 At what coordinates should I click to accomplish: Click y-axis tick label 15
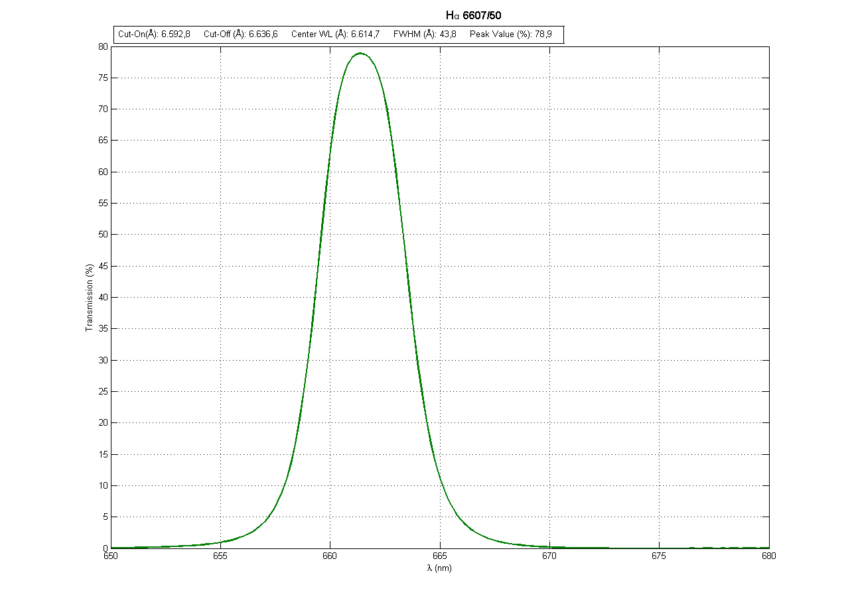(x=103, y=454)
